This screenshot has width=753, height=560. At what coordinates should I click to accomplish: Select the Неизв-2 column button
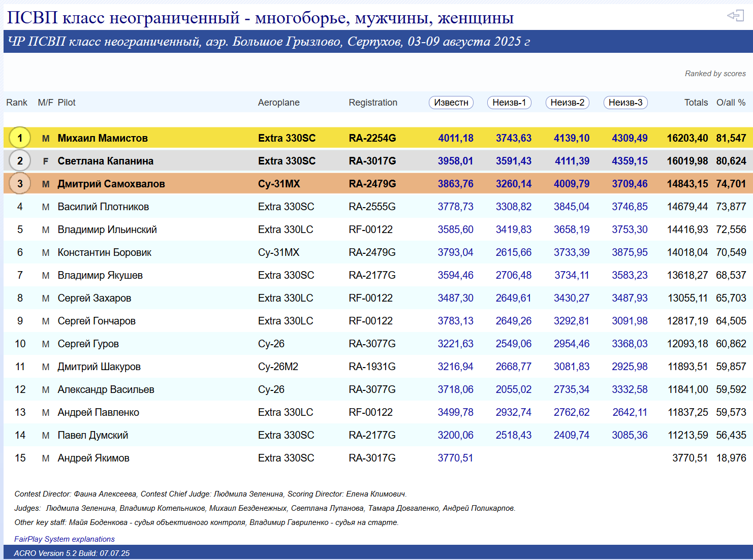click(567, 103)
